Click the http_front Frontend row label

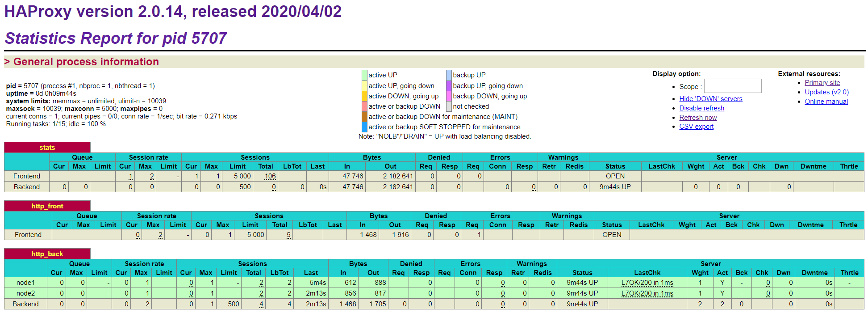tap(28, 235)
